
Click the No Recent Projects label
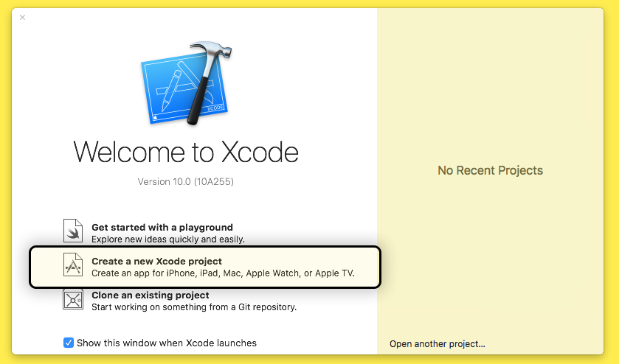click(x=491, y=170)
